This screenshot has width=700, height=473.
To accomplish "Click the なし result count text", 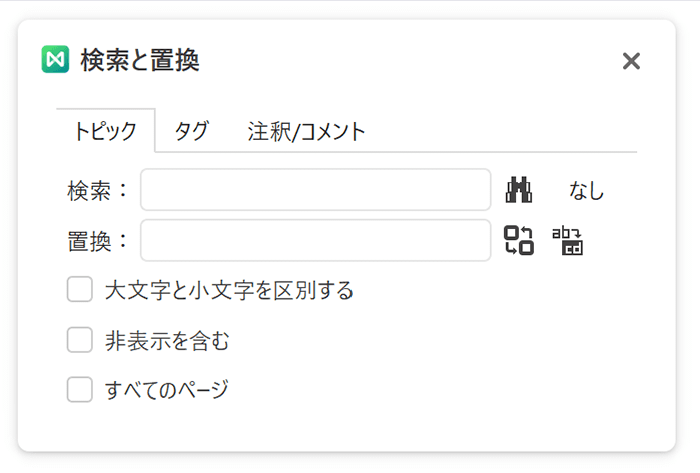I will (586, 191).
